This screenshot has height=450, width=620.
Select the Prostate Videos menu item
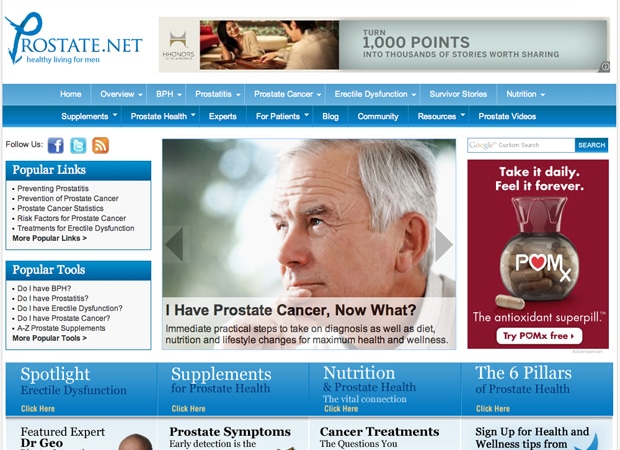pyautogui.click(x=507, y=116)
